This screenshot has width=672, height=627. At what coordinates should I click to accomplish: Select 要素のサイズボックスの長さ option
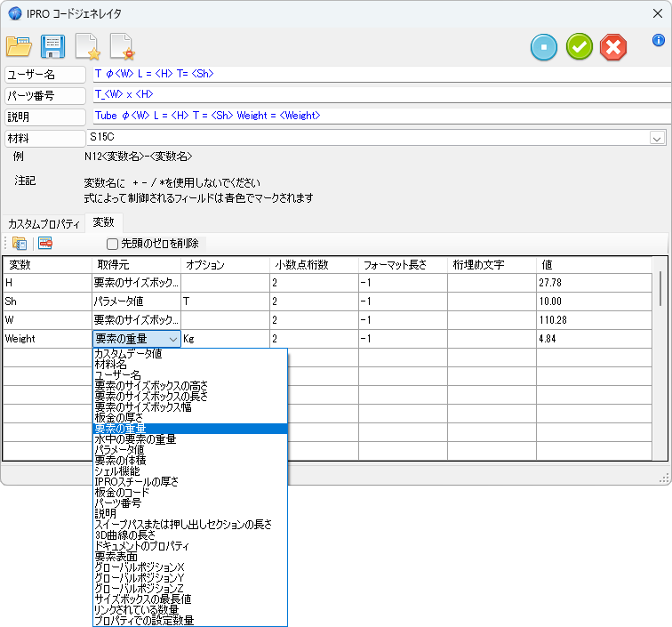(x=190, y=397)
